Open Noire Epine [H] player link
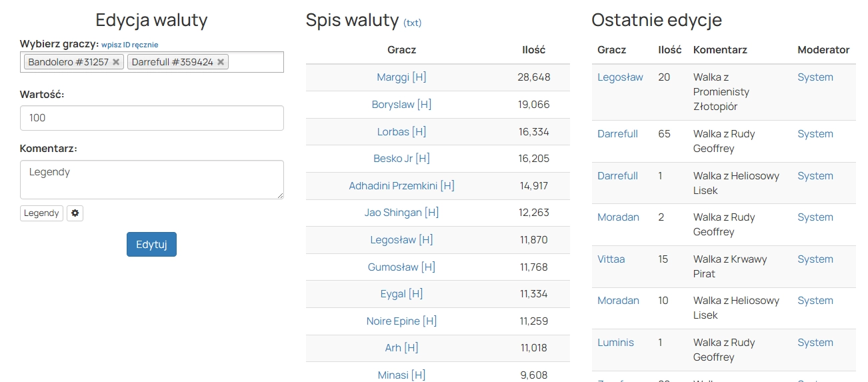This screenshot has height=382, width=868. [401, 321]
